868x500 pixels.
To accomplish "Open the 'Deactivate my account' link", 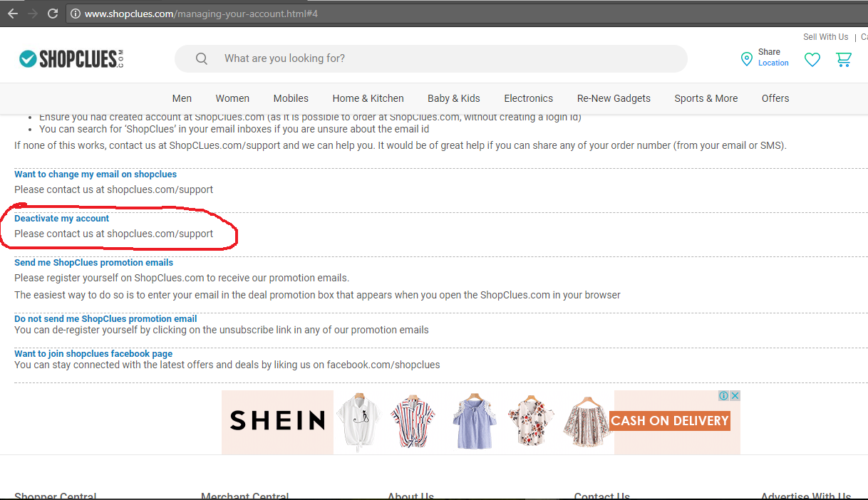I will (62, 219).
